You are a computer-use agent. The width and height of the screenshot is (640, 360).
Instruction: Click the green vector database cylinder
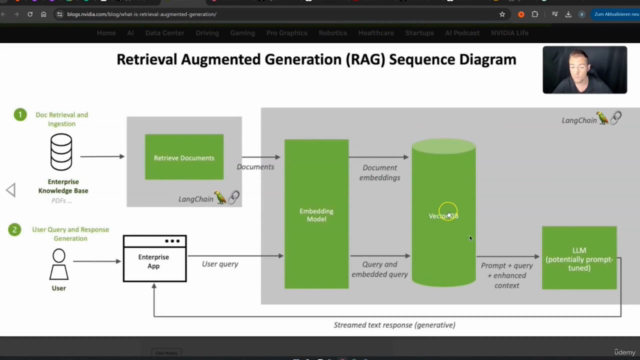coord(444,212)
